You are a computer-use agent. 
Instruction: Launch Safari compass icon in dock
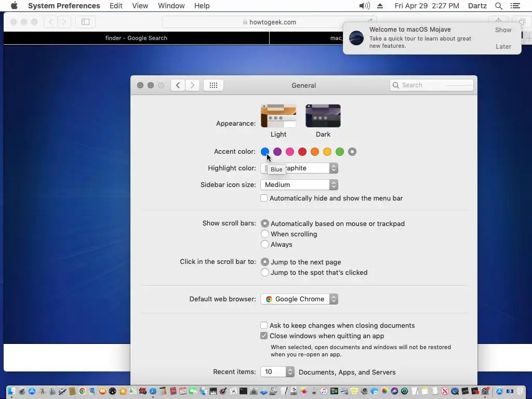point(153,391)
